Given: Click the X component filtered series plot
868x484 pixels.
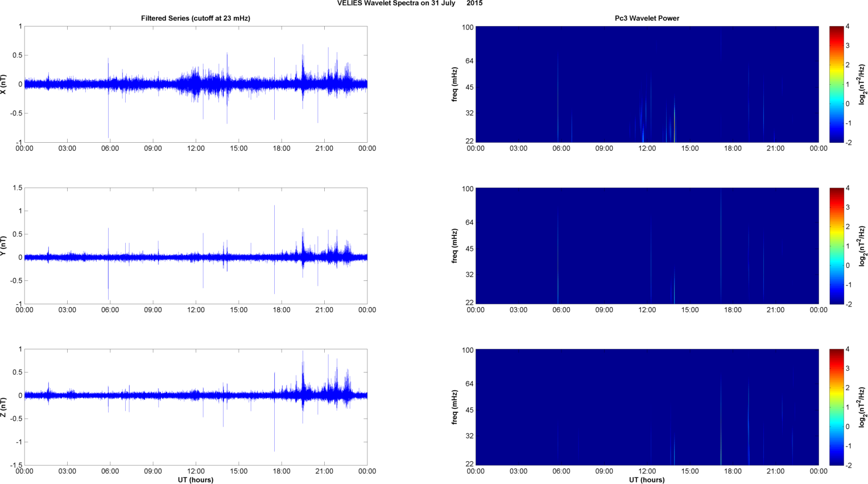Looking at the screenshot, I should pyautogui.click(x=196, y=84).
